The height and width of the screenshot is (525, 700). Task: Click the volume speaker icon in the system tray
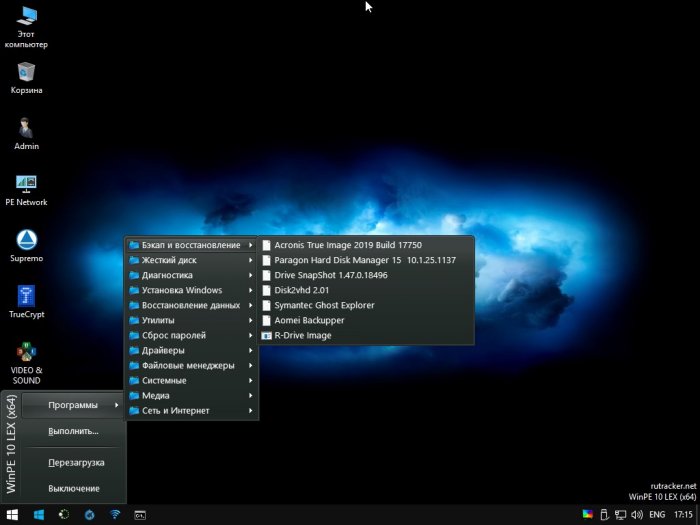pyautogui.click(x=637, y=515)
